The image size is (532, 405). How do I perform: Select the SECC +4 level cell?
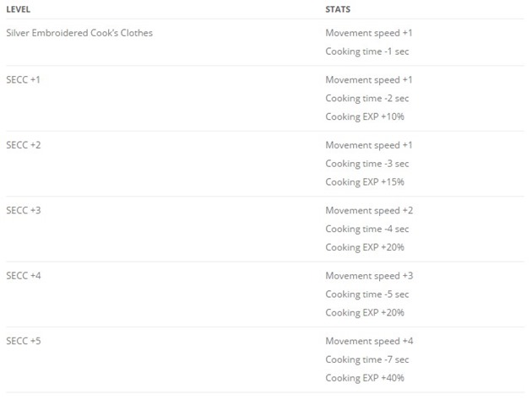point(24,276)
